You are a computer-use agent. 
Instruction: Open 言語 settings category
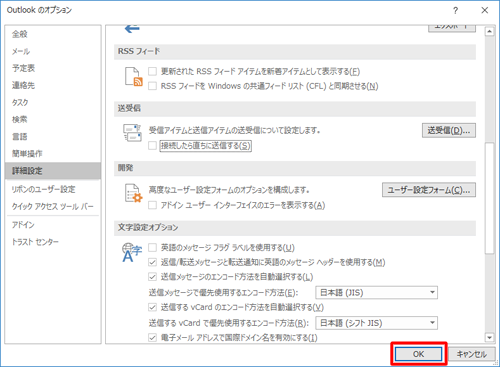pos(53,137)
